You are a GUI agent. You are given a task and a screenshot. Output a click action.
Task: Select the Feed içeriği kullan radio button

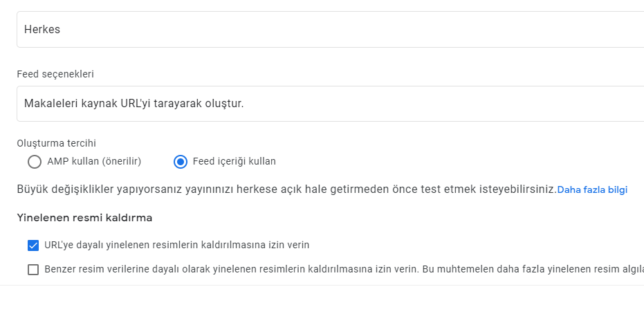(181, 162)
